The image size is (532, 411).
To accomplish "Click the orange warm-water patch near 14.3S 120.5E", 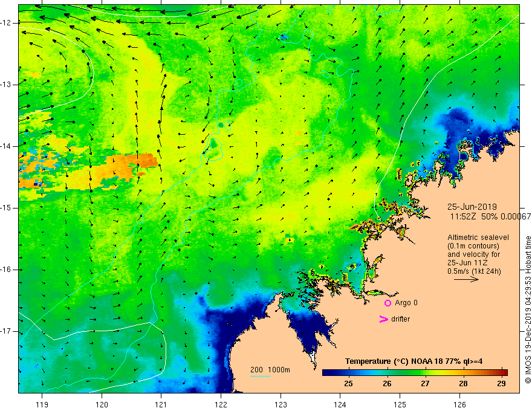I will (x=135, y=162).
